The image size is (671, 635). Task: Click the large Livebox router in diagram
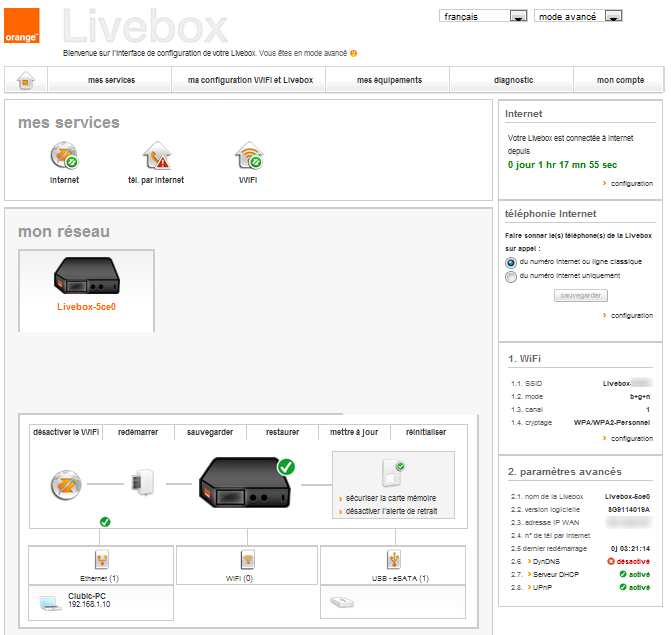pos(244,483)
